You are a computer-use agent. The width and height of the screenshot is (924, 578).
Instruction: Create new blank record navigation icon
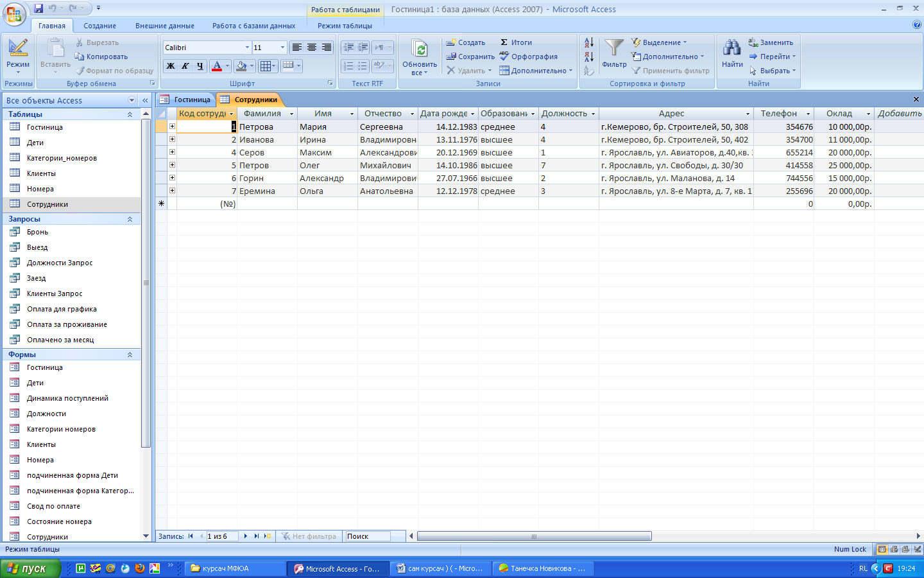click(268, 536)
